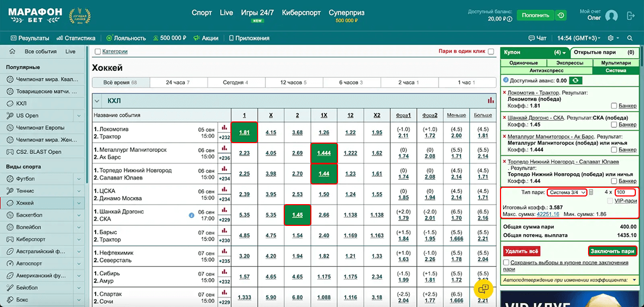
Task: Expand the US Open sidebar chevron
Action: 78,115
